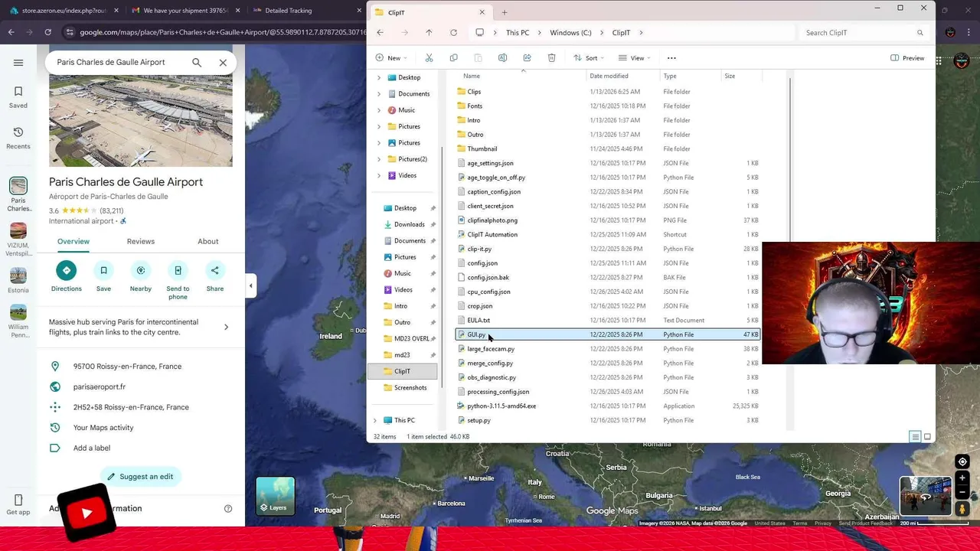The height and width of the screenshot is (551, 980).
Task: Click Send to phone icon
Action: 178,270
